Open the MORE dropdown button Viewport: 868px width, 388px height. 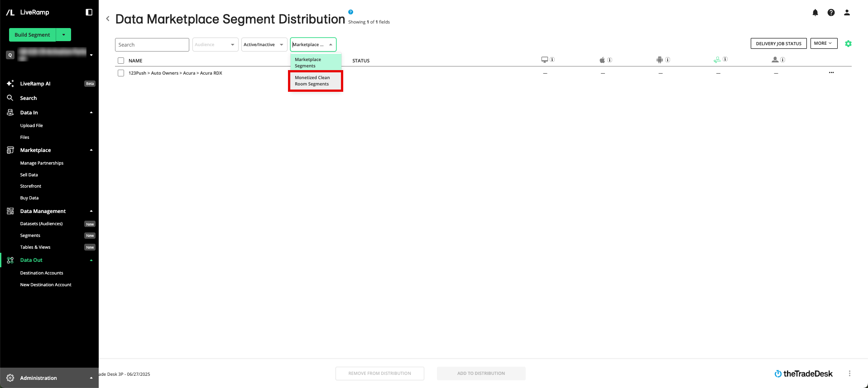tap(823, 43)
